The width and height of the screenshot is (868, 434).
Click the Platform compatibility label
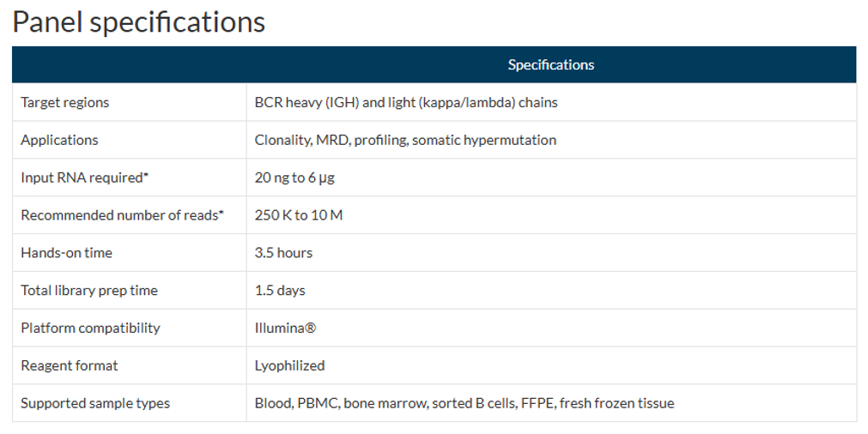coord(90,328)
